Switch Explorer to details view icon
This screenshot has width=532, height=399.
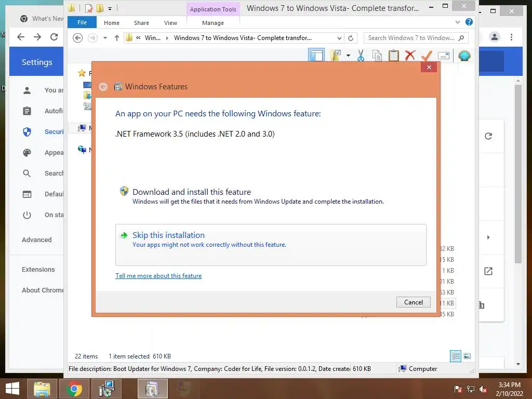click(456, 356)
